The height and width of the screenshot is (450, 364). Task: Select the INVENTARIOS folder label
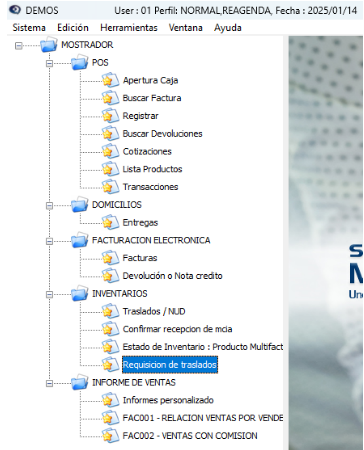click(119, 294)
